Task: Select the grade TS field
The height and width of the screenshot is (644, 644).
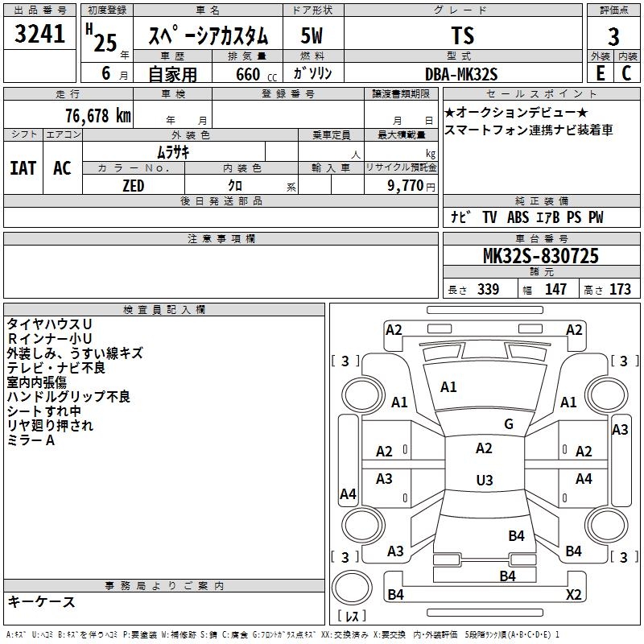Action: [x=463, y=36]
